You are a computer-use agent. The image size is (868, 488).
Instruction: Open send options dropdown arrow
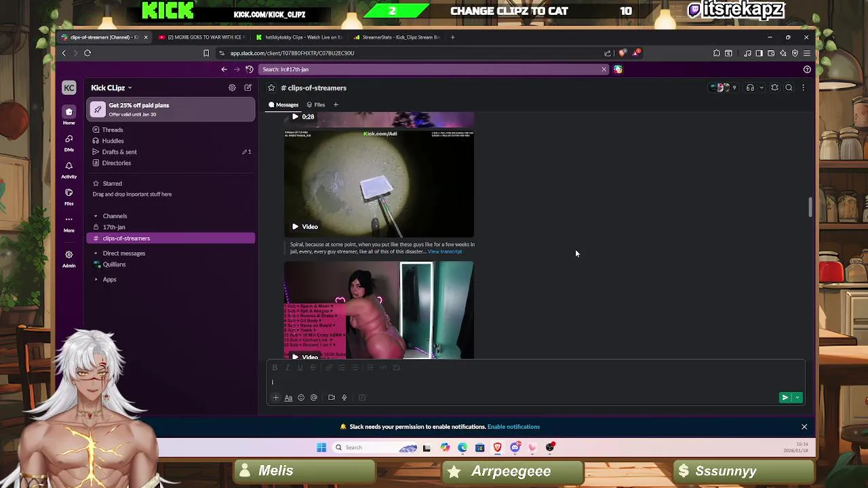(797, 398)
